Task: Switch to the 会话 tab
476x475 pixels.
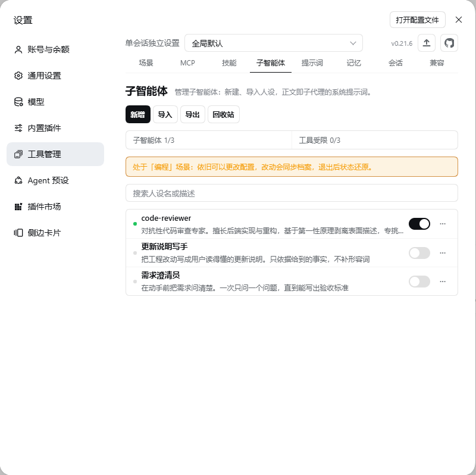Action: [x=395, y=63]
